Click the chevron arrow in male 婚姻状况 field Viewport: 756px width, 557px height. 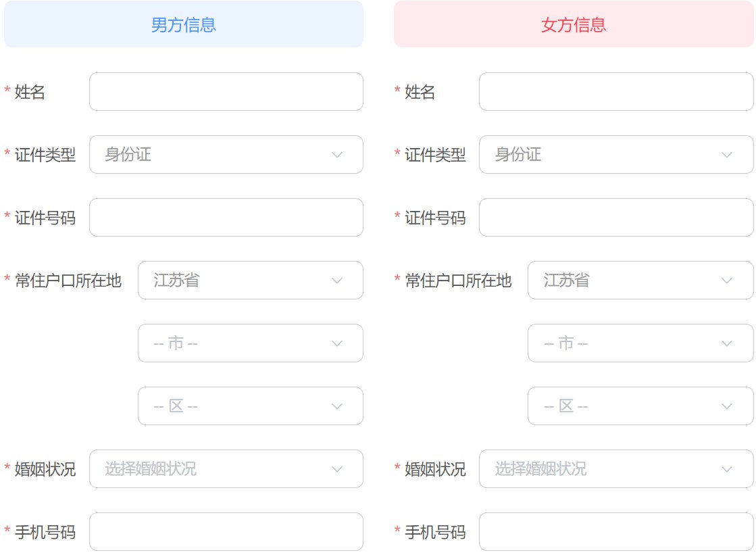point(337,469)
